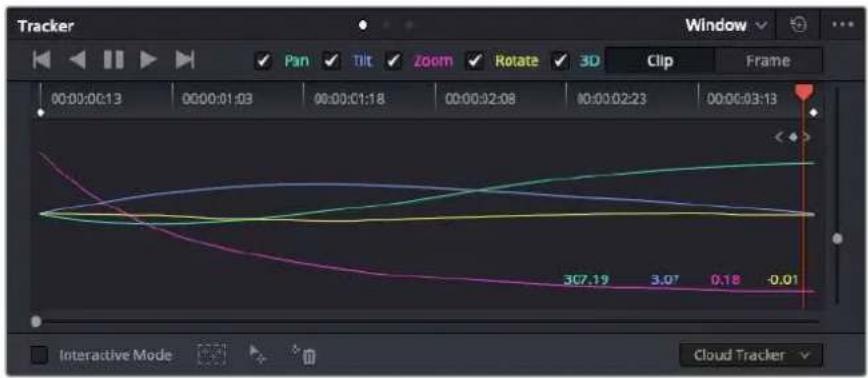
Task: Switch to Clip tracking mode
Action: pyautogui.click(x=660, y=61)
